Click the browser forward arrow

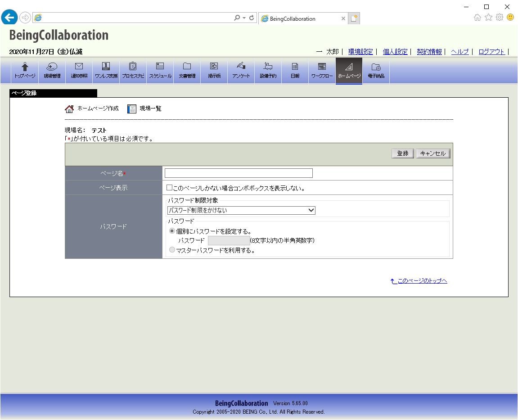pos(25,18)
